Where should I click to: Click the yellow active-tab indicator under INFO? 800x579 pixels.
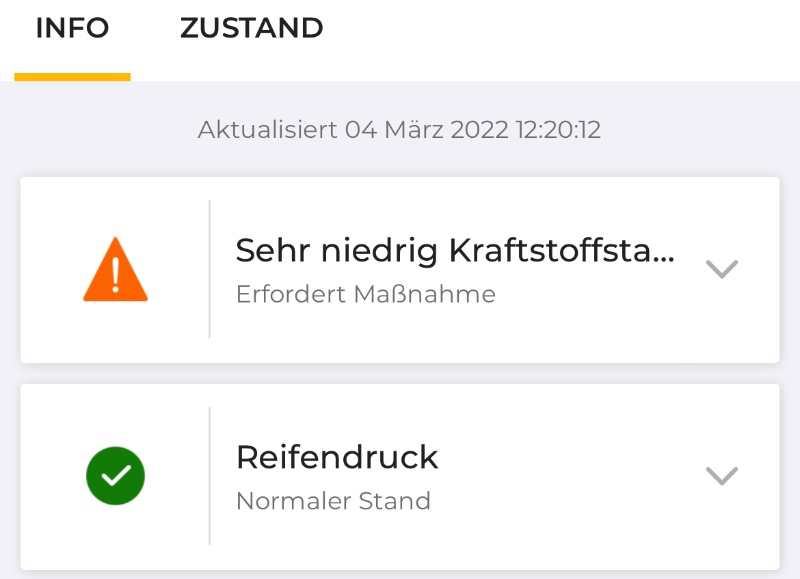coord(72,76)
